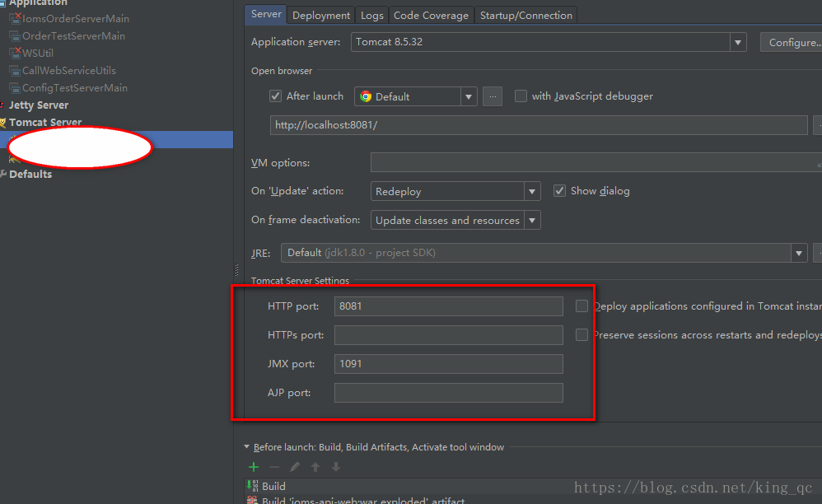Click CallWebServiceUtils configuration icon
The image size is (822, 504).
click(x=15, y=71)
